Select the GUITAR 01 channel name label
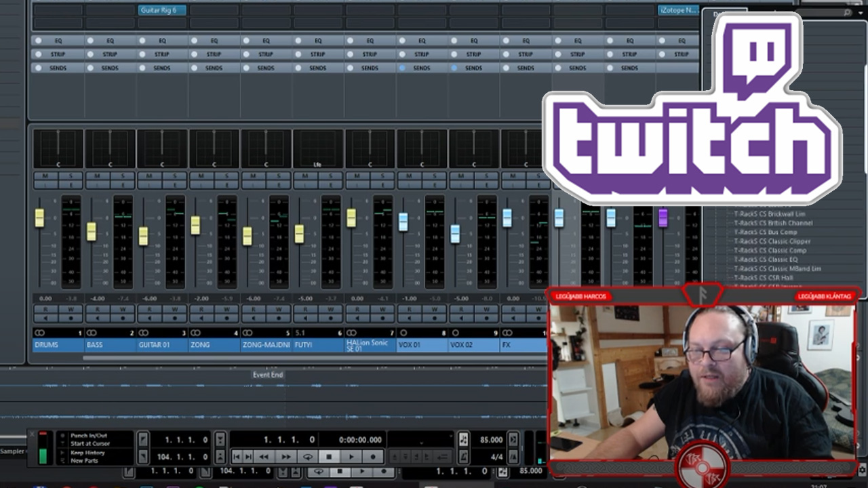 pyautogui.click(x=162, y=345)
